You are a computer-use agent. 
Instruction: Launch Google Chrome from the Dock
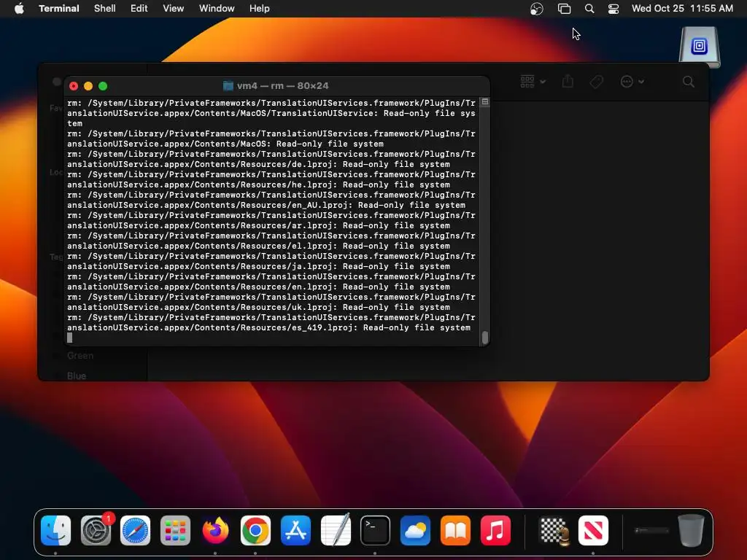click(x=255, y=530)
